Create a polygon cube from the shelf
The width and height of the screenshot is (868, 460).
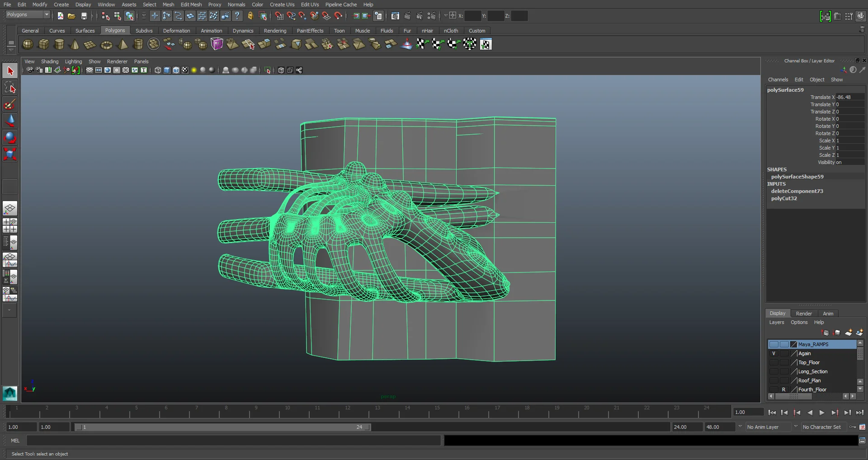click(44, 44)
